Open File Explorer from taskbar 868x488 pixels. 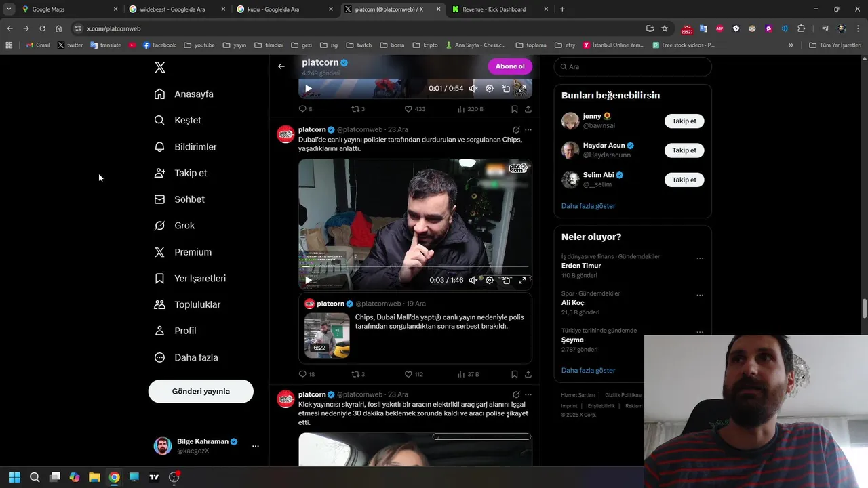point(94,477)
